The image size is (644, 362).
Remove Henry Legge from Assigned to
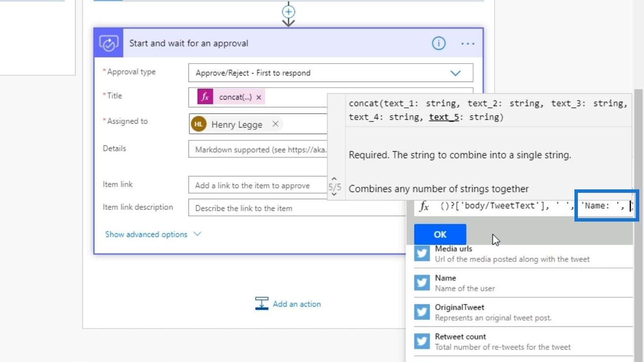coord(275,124)
